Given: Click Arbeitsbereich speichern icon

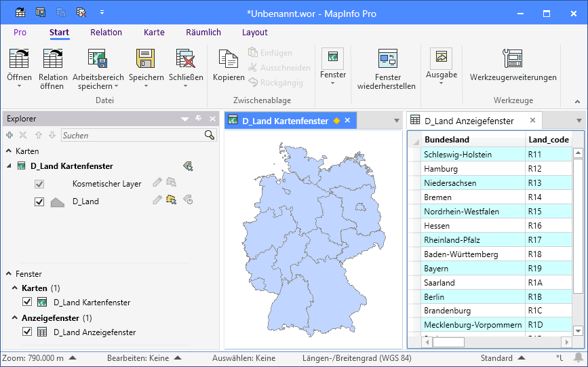Looking at the screenshot, I should [x=98, y=58].
